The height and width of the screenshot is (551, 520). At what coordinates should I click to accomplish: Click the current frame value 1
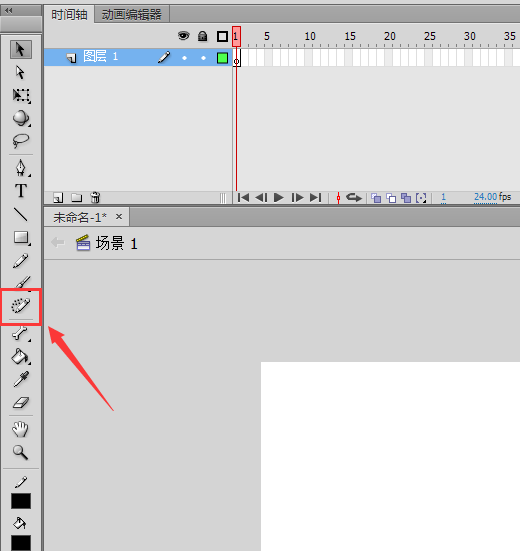click(x=443, y=197)
